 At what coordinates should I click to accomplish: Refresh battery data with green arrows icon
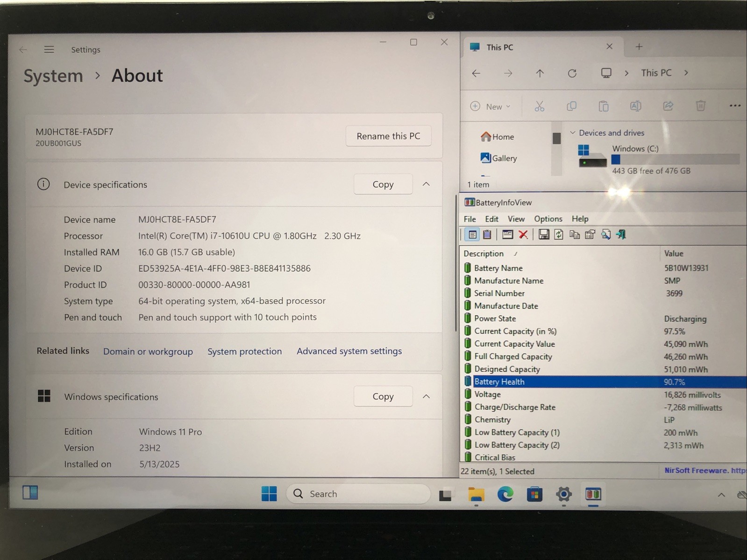(559, 234)
